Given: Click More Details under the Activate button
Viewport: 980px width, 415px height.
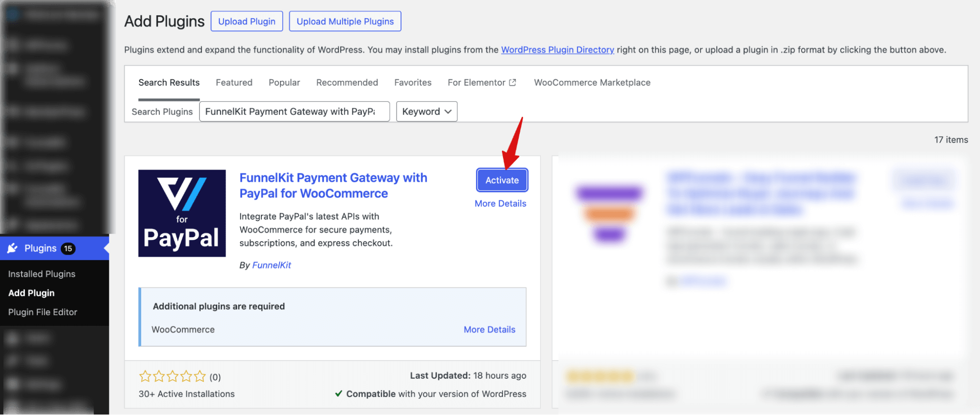Looking at the screenshot, I should point(500,203).
